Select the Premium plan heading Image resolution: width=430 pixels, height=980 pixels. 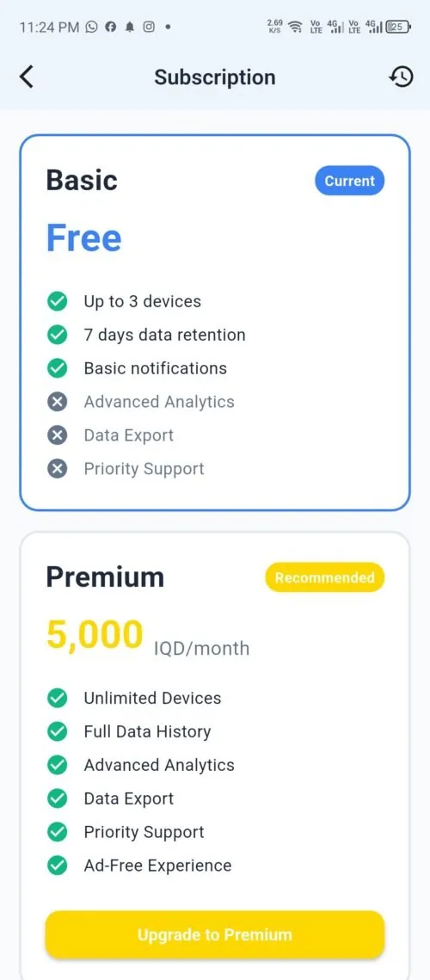coord(105,576)
